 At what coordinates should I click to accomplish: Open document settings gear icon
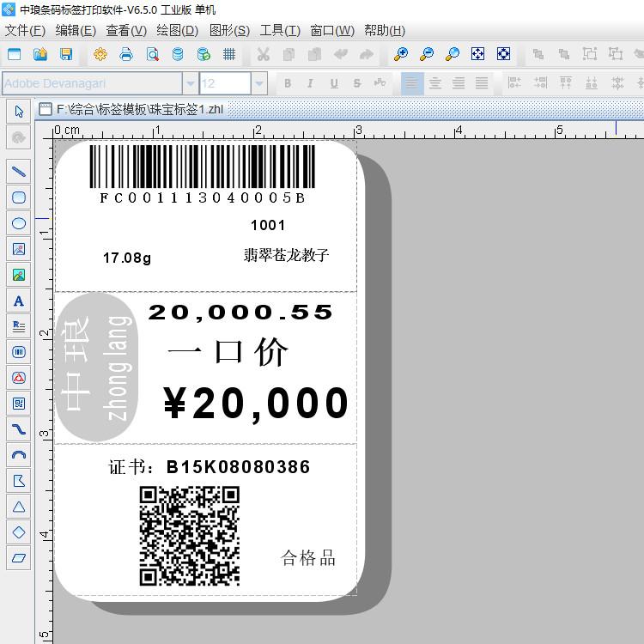[x=100, y=54]
